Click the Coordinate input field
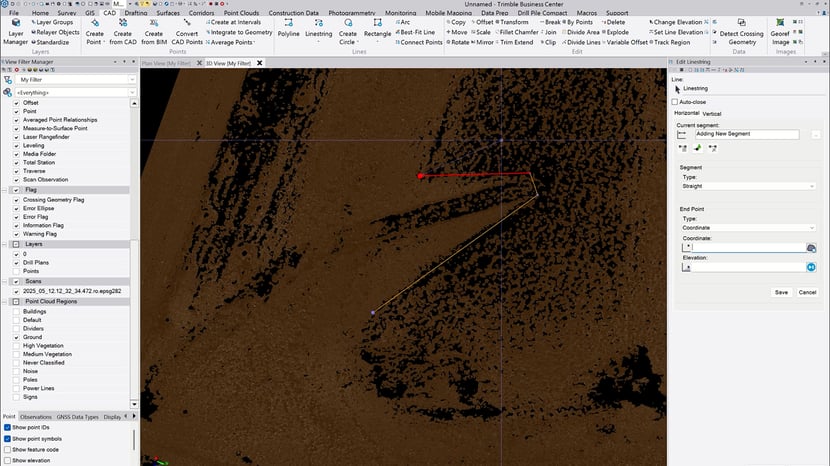The image size is (830, 466). point(748,248)
